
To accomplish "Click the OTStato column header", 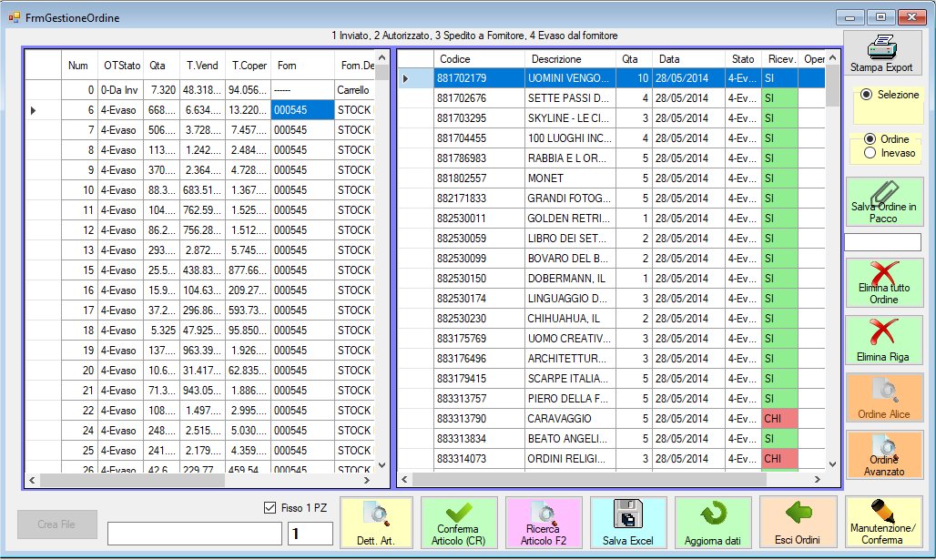I will (x=122, y=65).
